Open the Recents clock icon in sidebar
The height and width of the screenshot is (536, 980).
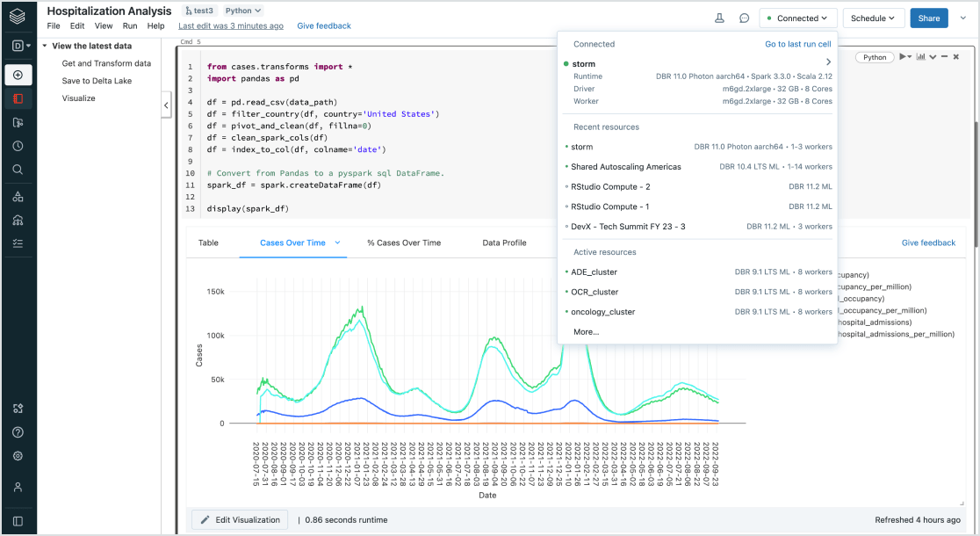(18, 146)
